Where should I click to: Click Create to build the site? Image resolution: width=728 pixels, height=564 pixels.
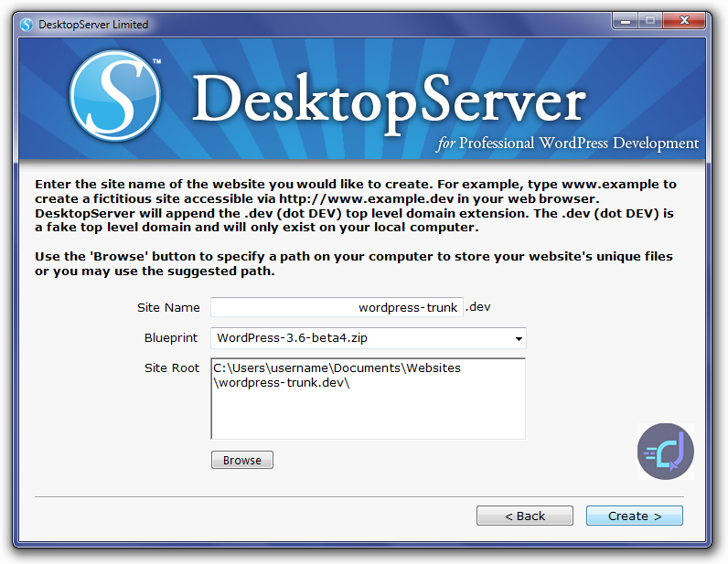[x=634, y=516]
